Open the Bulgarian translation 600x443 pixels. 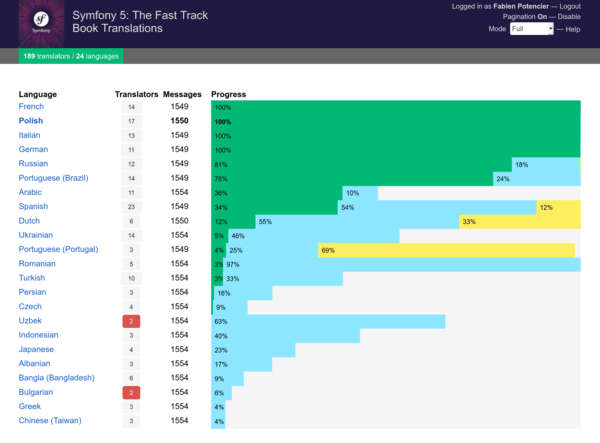click(36, 392)
